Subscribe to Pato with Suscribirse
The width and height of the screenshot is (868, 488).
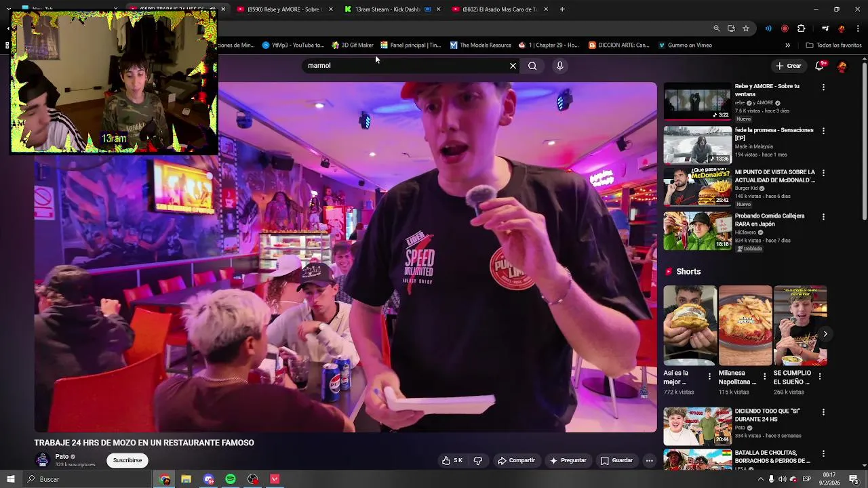point(127,460)
